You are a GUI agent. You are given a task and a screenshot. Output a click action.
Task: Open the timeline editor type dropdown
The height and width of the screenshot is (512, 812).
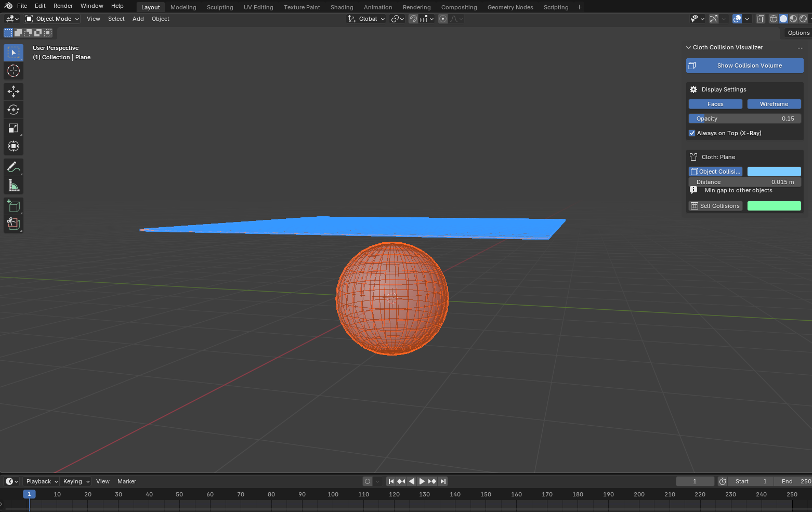[x=12, y=481]
